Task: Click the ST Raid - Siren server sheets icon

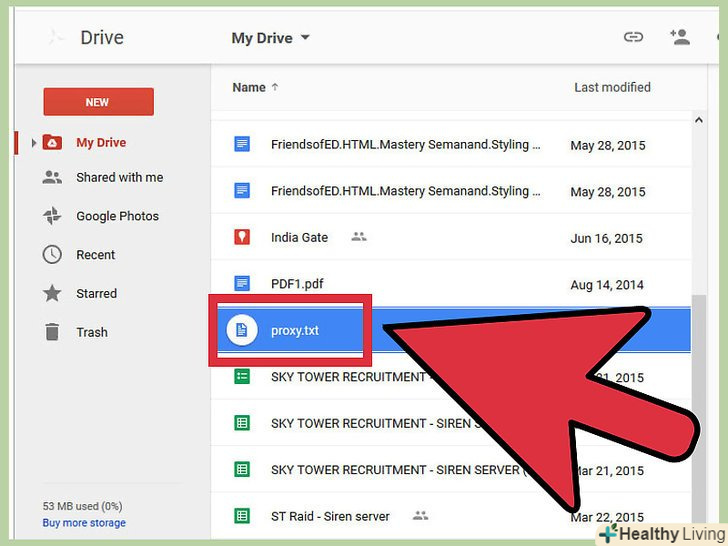Action: (242, 516)
